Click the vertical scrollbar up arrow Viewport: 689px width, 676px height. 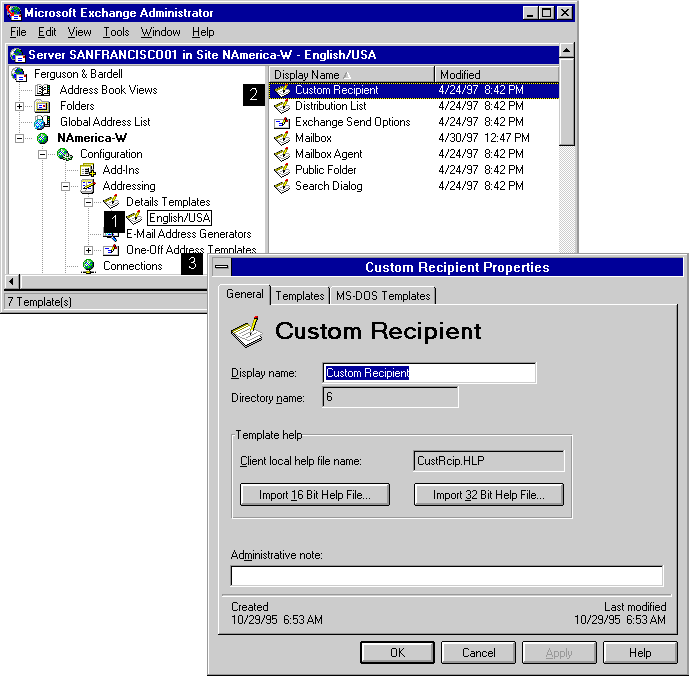[x=567, y=51]
